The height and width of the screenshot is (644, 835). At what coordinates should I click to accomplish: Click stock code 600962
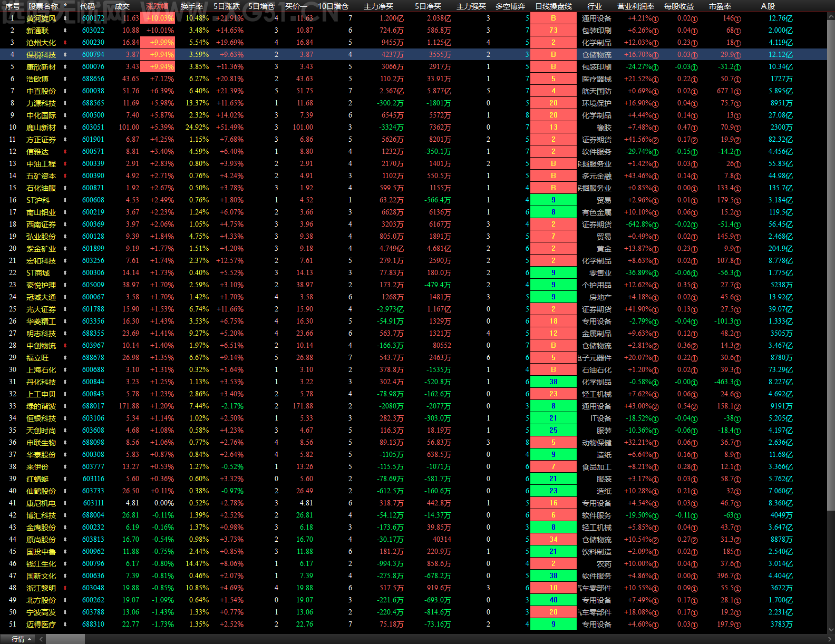click(x=93, y=552)
